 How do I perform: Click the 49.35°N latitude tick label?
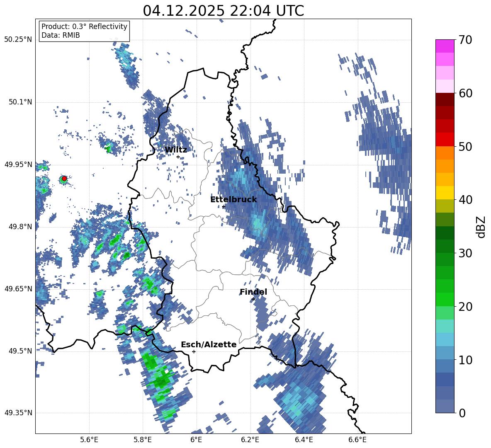[18, 413]
